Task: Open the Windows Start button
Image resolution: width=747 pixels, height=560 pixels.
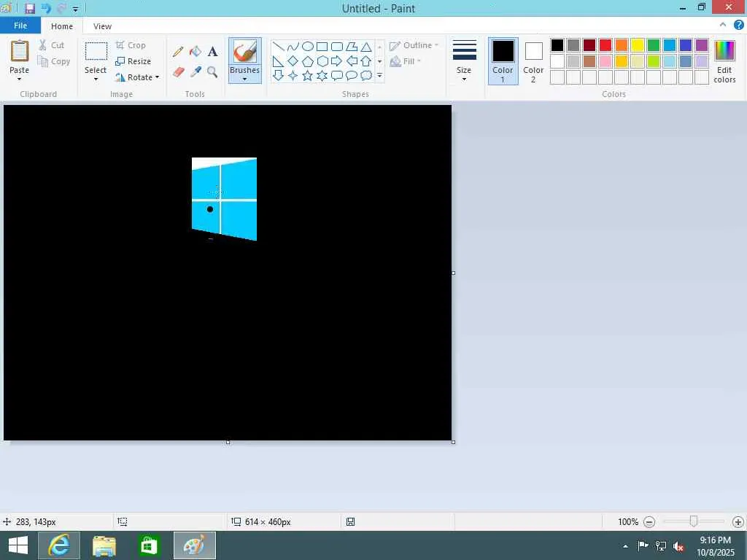Action: 18,545
